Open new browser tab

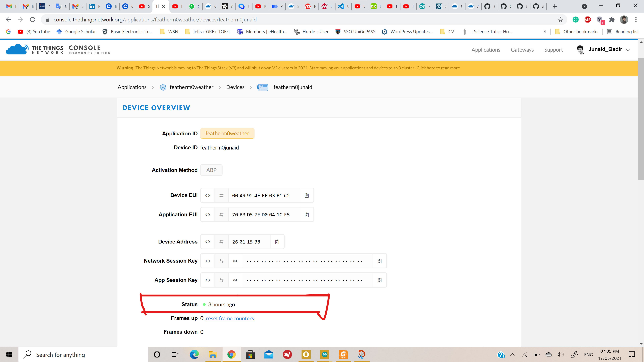click(555, 7)
